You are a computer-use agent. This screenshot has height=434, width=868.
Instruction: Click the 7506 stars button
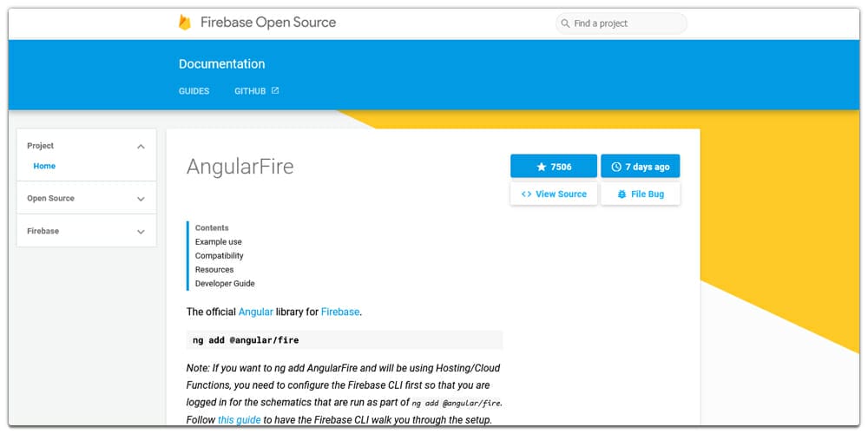[554, 166]
